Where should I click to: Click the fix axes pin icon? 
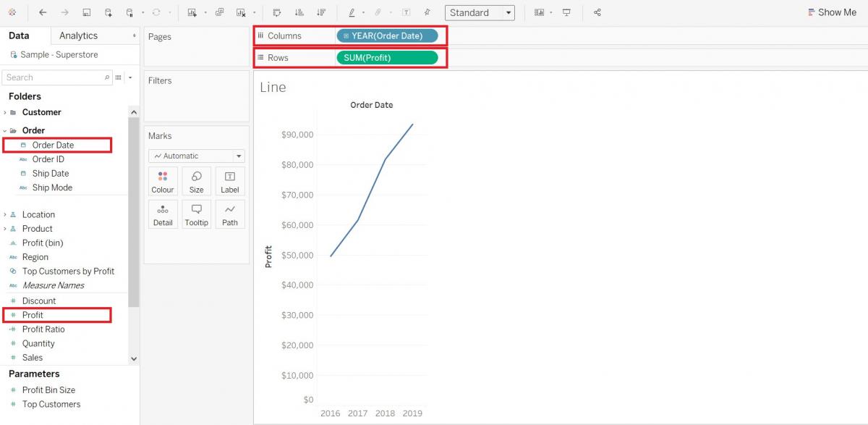(427, 12)
